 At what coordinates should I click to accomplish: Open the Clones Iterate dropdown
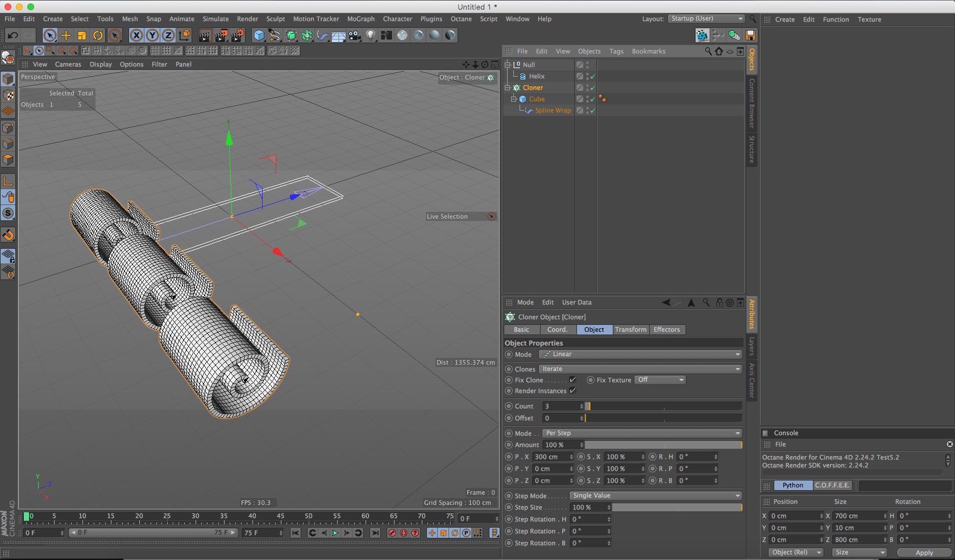(x=640, y=369)
